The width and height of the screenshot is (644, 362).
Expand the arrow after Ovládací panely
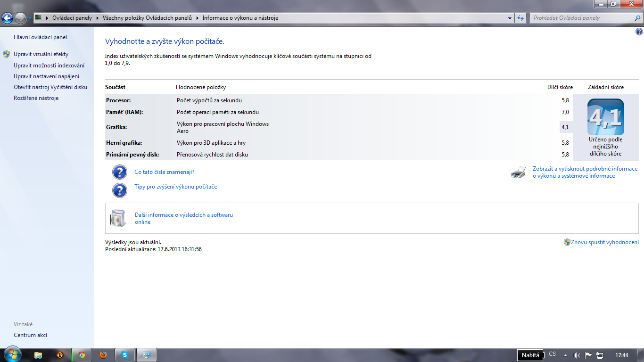[98, 18]
